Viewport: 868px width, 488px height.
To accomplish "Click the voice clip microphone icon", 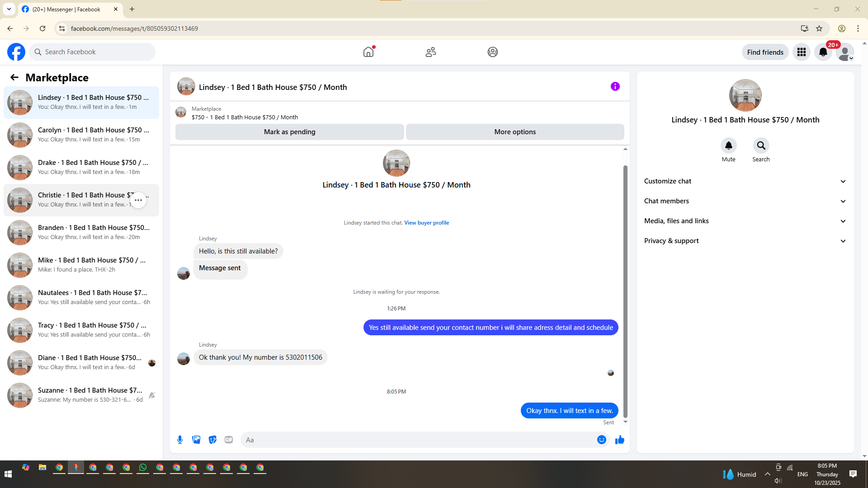I will (x=180, y=440).
